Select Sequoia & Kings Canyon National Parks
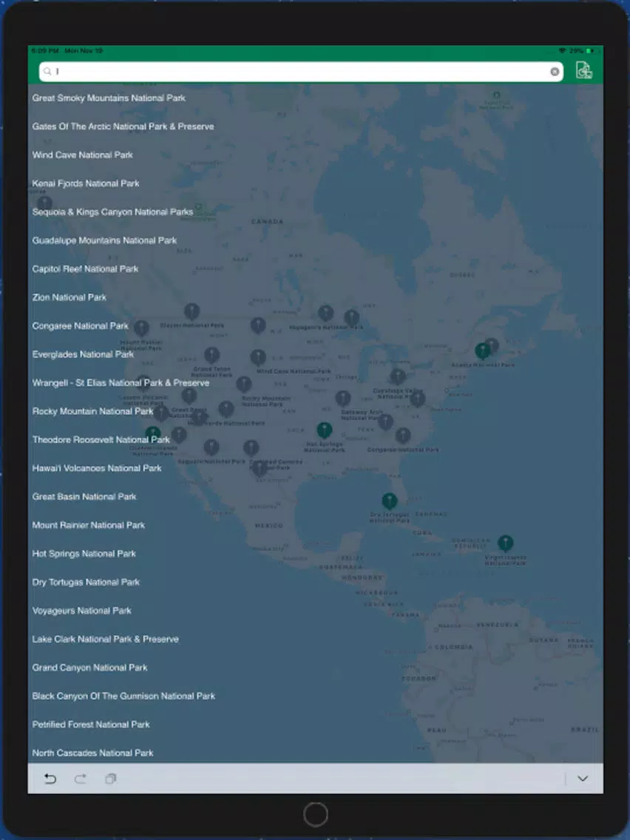Viewport: 630px width, 840px height. tap(112, 212)
